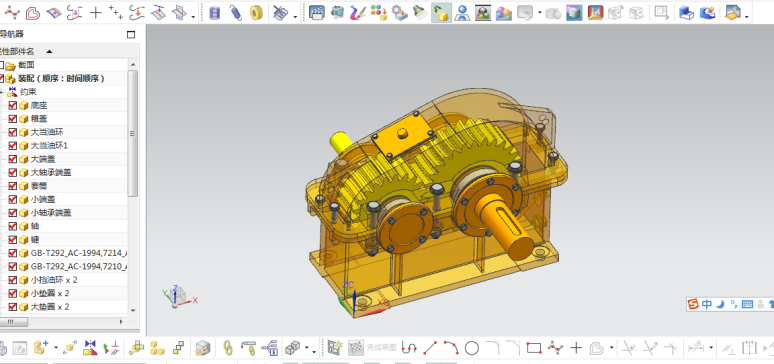Click the Assembly Constraints icon in bottom toolbar
Image resolution: width=774 pixels, height=364 pixels.
point(89,348)
